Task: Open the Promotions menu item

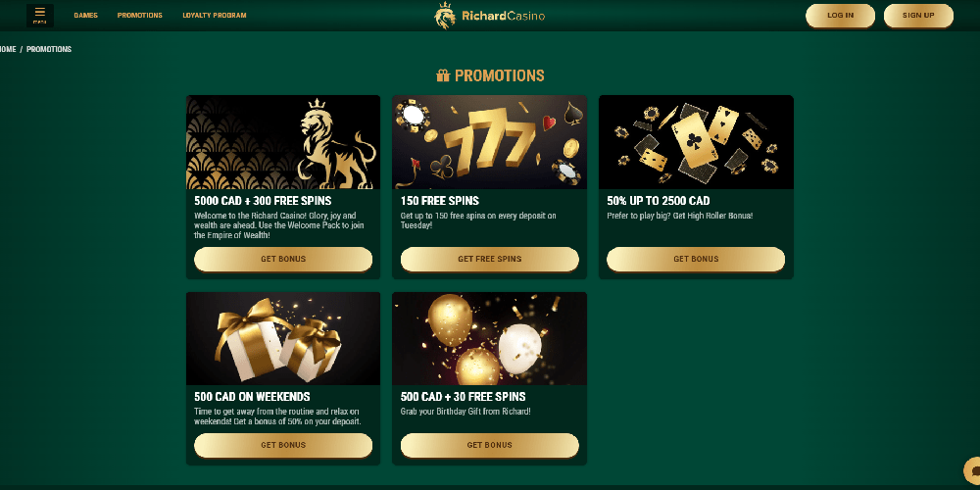Action: (x=140, y=16)
